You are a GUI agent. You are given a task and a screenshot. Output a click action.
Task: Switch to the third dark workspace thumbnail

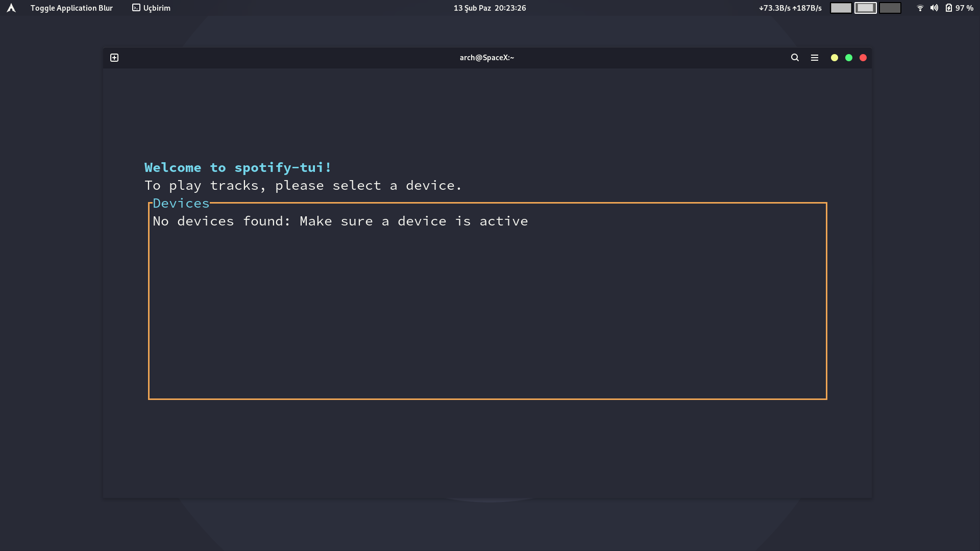tap(890, 8)
